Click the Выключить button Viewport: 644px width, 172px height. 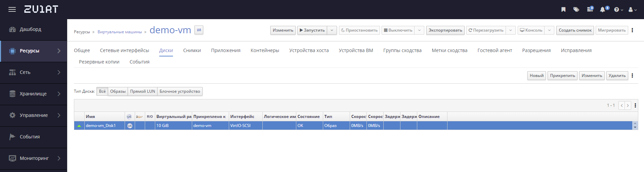(x=398, y=30)
